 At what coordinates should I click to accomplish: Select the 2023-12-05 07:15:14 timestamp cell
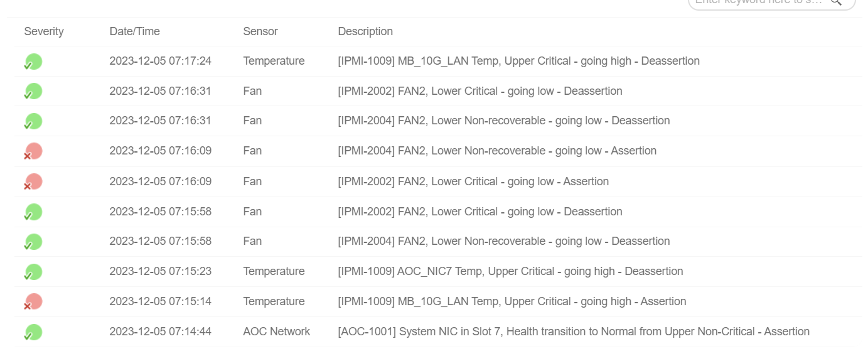[160, 301]
